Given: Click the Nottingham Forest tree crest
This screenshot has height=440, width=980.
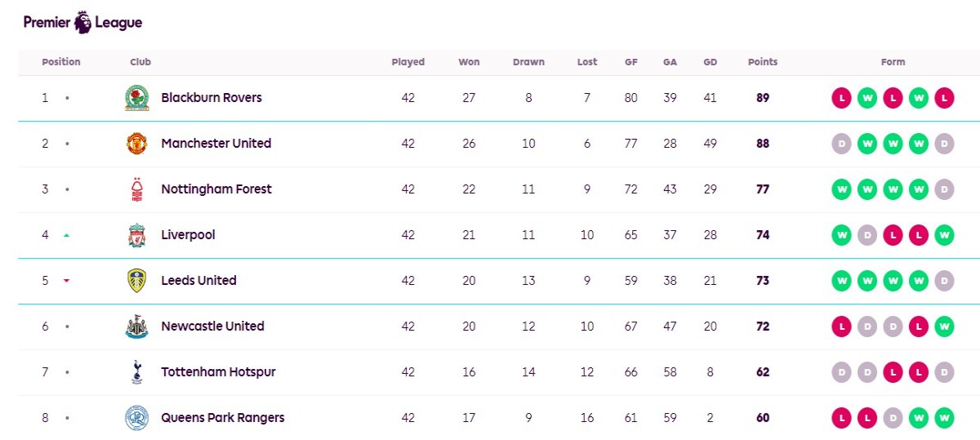Looking at the screenshot, I should 136,189.
